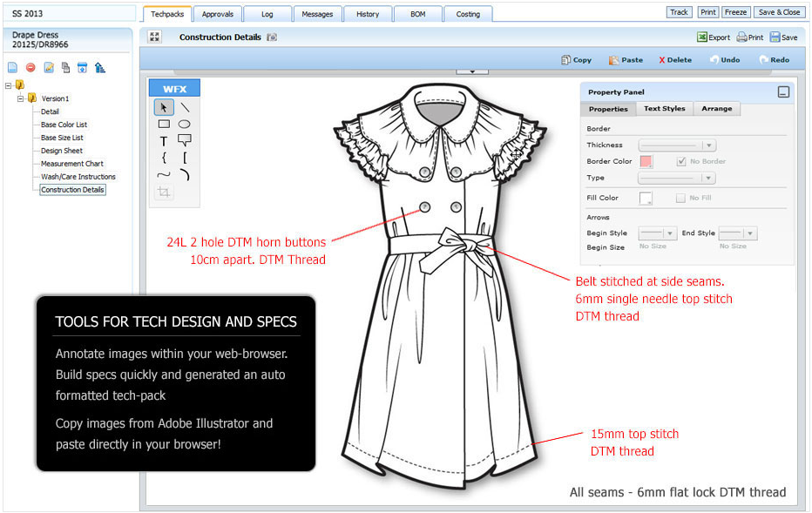The width and height of the screenshot is (812, 513).
Task: Open the Arrange tab in Property Panel
Action: pyautogui.click(x=717, y=109)
